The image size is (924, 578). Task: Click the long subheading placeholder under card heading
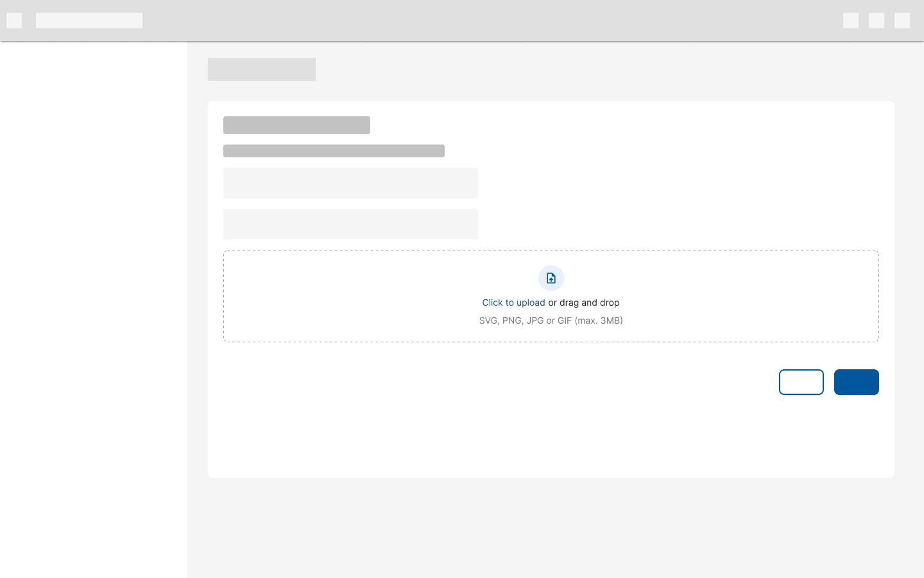334,151
